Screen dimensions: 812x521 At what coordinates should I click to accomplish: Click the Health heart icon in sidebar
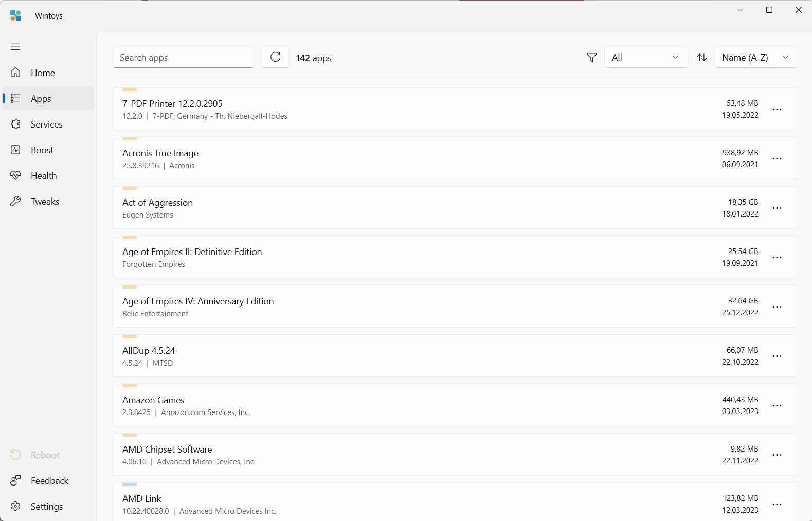(x=16, y=175)
